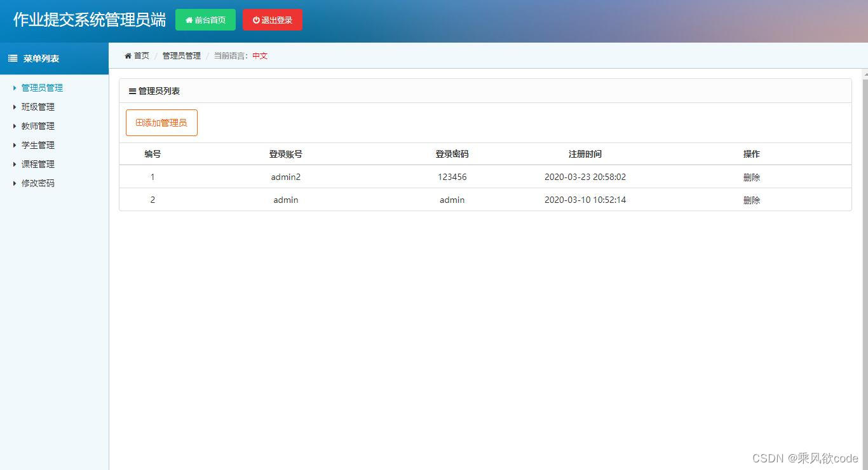
Task: Click the 菜单列表 sidebar header
Action: (54, 59)
